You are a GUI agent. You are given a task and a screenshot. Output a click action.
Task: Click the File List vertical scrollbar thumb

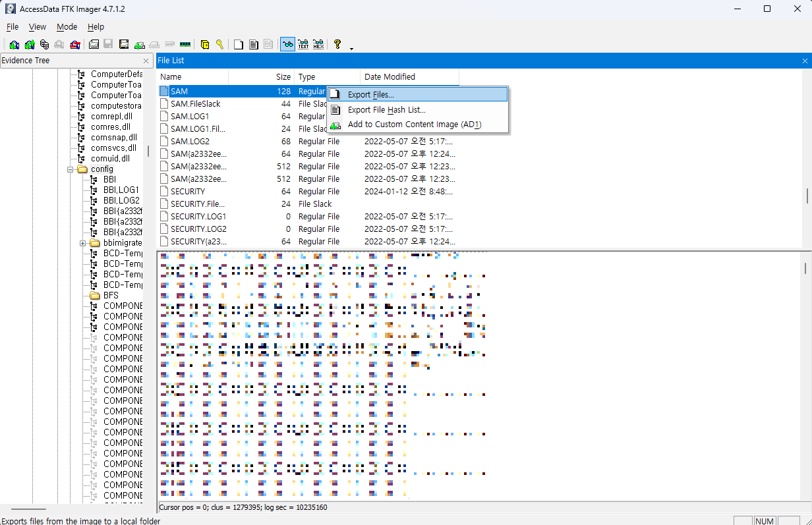point(807,196)
